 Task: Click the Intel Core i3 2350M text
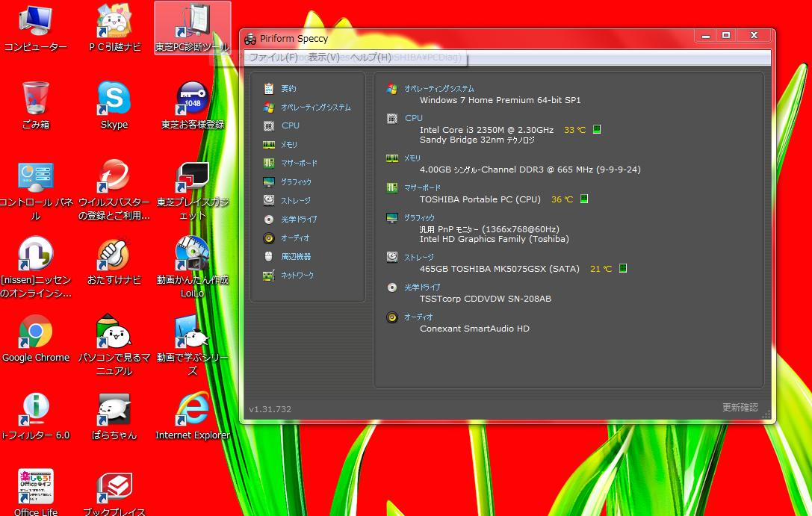click(486, 130)
